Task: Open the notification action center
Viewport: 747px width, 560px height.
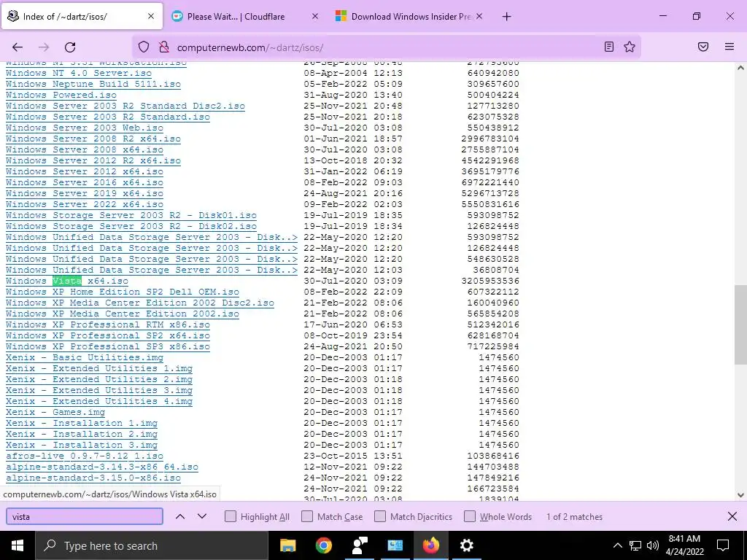Action: pyautogui.click(x=723, y=545)
